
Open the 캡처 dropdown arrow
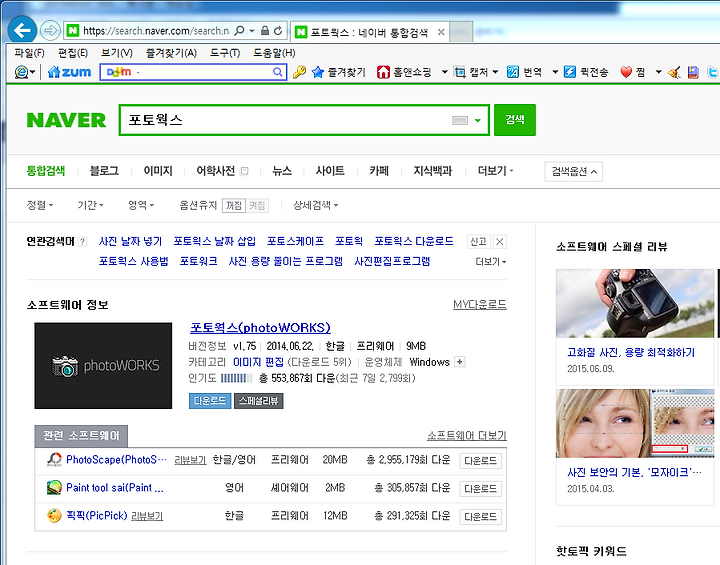click(495, 72)
